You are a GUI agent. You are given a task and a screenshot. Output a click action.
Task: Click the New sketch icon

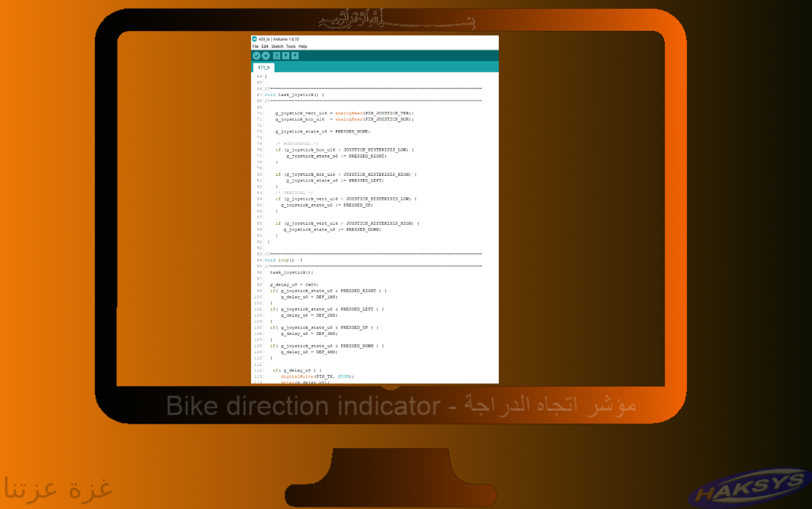(x=276, y=55)
